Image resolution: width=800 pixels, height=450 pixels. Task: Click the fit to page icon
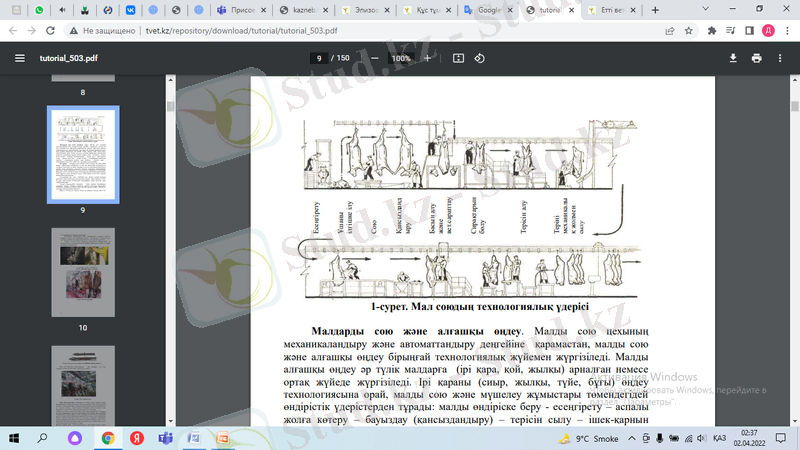tap(458, 58)
